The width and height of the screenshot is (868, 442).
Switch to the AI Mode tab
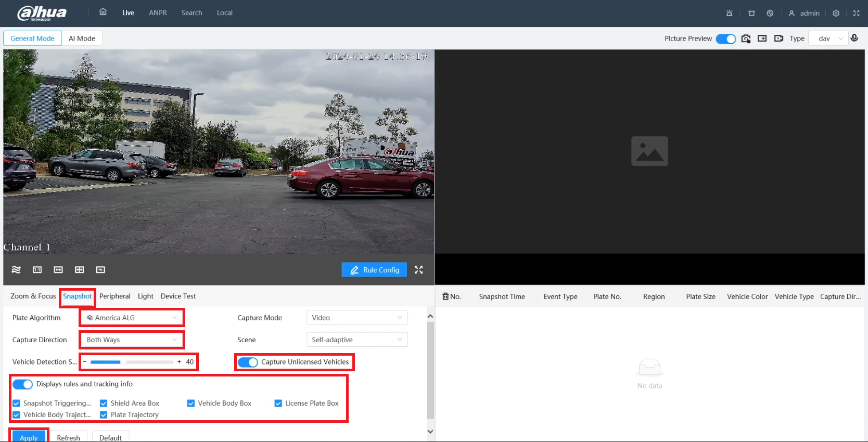tap(82, 38)
